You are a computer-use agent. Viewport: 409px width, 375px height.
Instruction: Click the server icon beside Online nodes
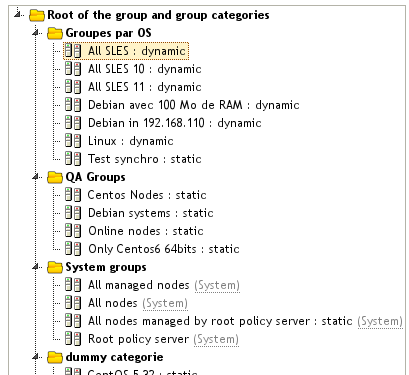coord(73,231)
